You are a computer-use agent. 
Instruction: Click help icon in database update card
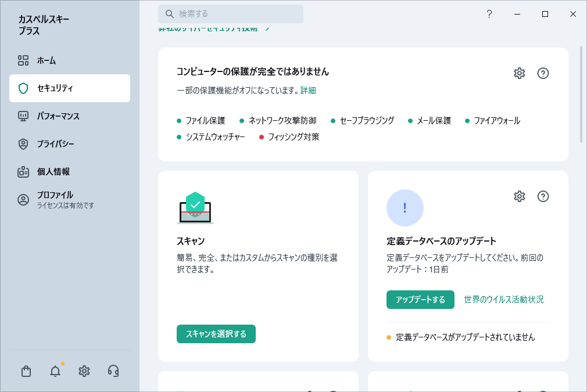pyautogui.click(x=543, y=196)
